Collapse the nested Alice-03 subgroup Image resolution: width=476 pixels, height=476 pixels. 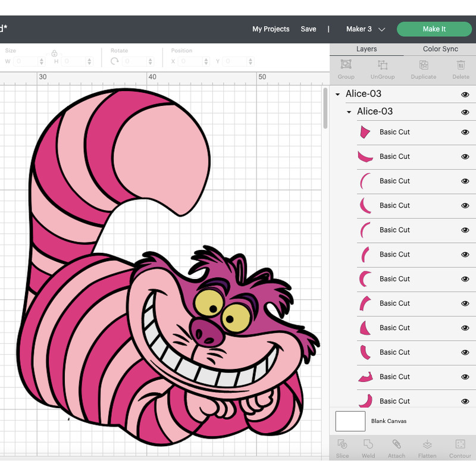[x=349, y=112]
